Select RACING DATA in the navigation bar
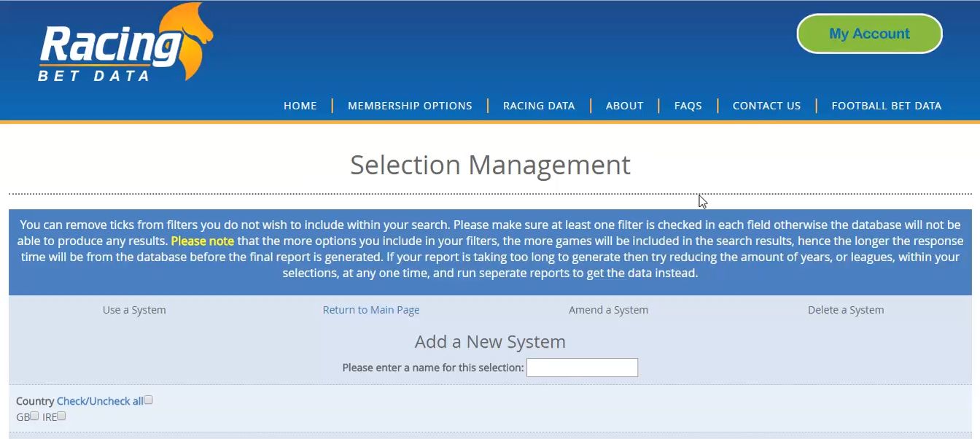Viewport: 980px width, 439px height. [539, 106]
